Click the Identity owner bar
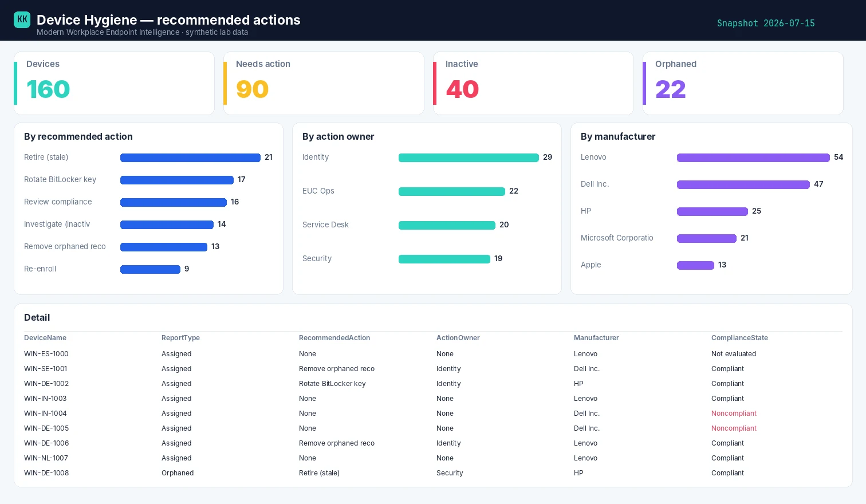866x504 pixels. [x=469, y=157]
